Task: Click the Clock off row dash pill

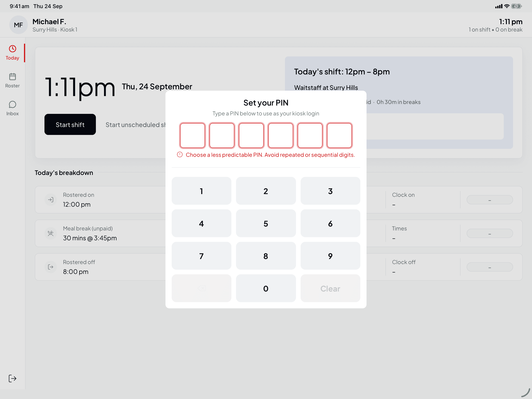Action: click(x=490, y=267)
